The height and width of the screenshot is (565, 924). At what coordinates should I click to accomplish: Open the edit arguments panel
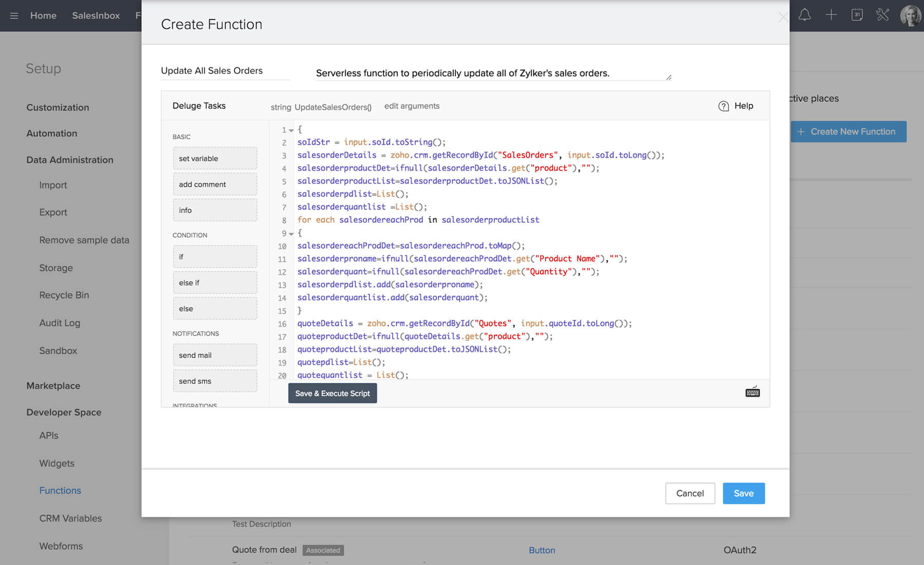(x=412, y=106)
